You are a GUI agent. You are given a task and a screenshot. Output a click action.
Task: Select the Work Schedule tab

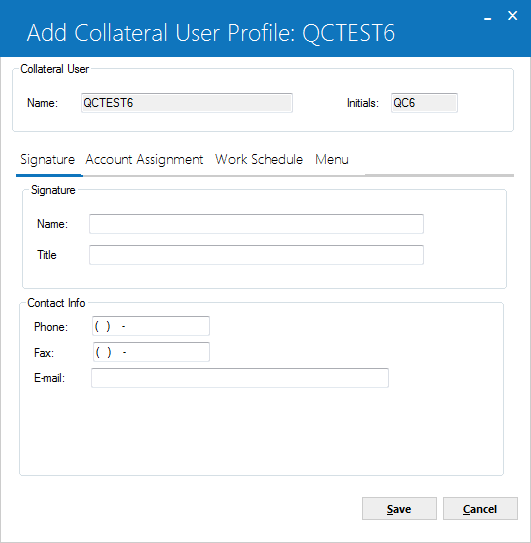(x=259, y=160)
